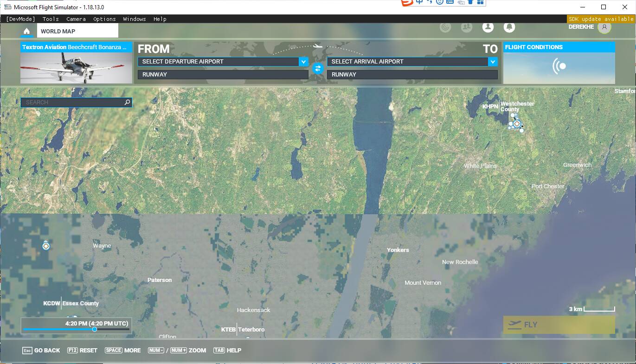Open the notifications bell icon
This screenshot has width=636, height=364.
[509, 27]
